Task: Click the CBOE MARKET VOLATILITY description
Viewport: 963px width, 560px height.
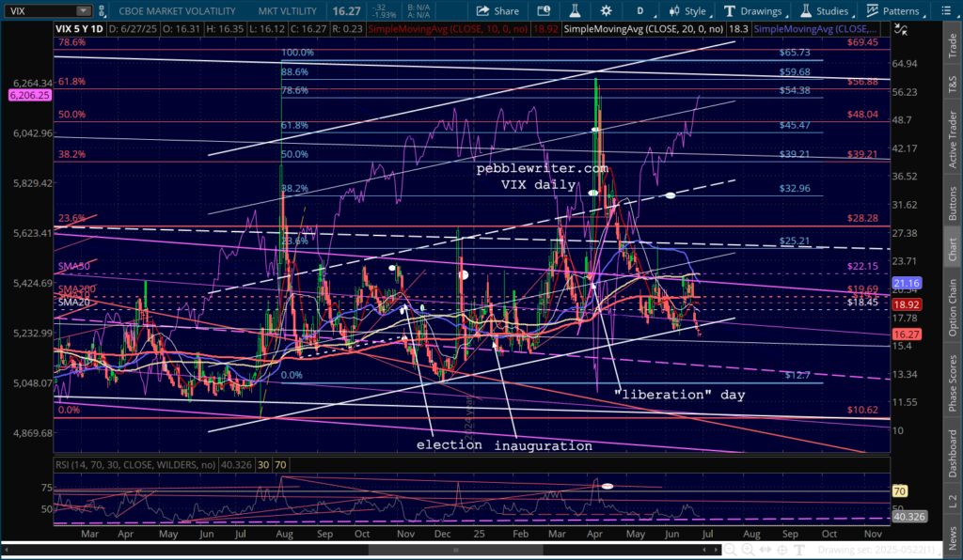Action: [x=177, y=11]
